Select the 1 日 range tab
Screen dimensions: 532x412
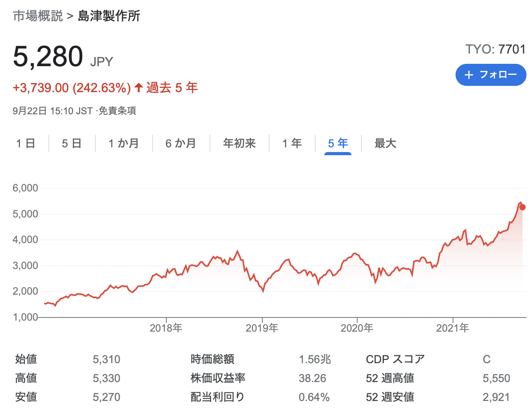click(26, 143)
